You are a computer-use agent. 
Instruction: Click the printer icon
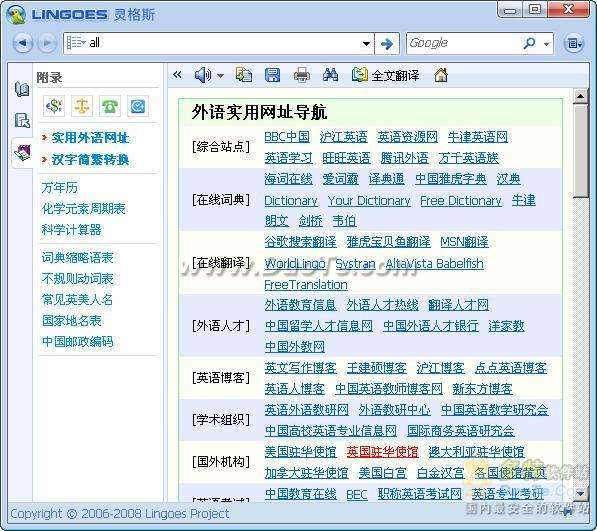pyautogui.click(x=302, y=75)
